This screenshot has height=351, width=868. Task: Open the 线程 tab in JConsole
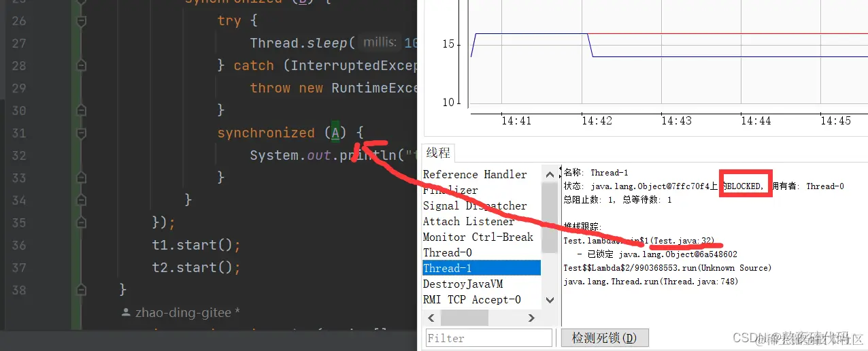[x=438, y=153]
